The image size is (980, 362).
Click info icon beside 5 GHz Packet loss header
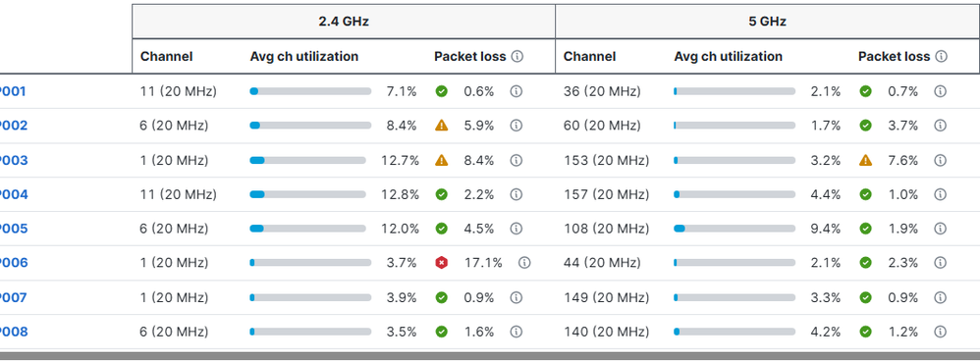[x=941, y=56]
